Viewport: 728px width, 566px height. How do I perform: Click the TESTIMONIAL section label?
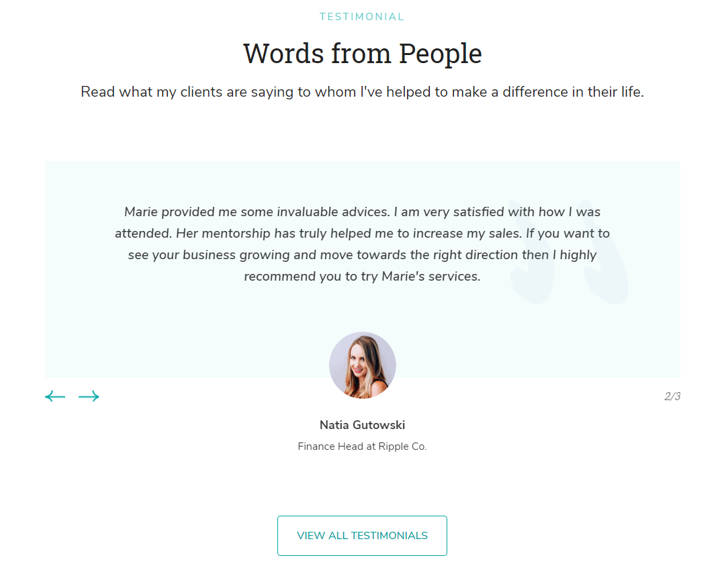[x=362, y=16]
